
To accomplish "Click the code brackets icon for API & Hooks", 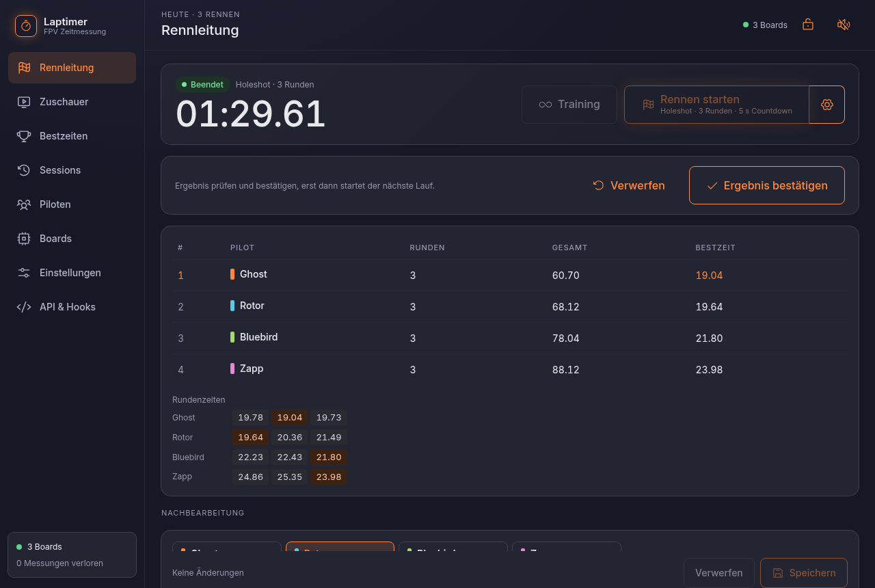I will (24, 307).
